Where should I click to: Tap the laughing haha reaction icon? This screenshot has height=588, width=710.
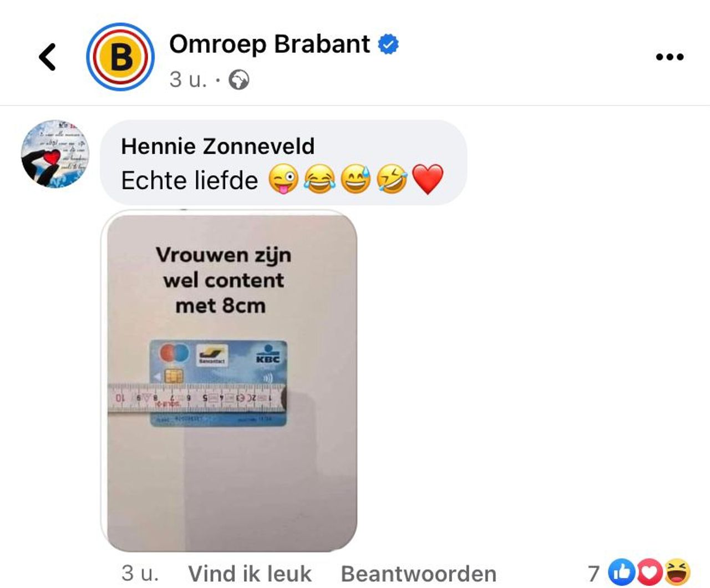coord(677,572)
